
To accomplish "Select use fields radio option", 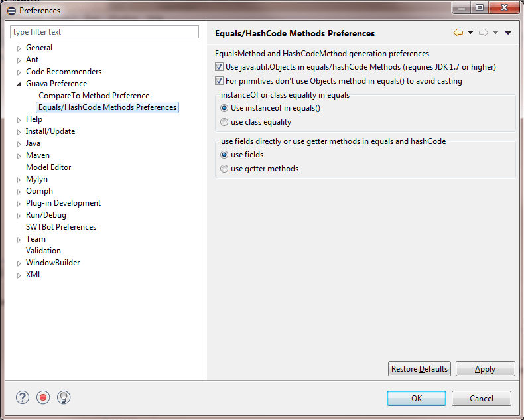I will [224, 155].
